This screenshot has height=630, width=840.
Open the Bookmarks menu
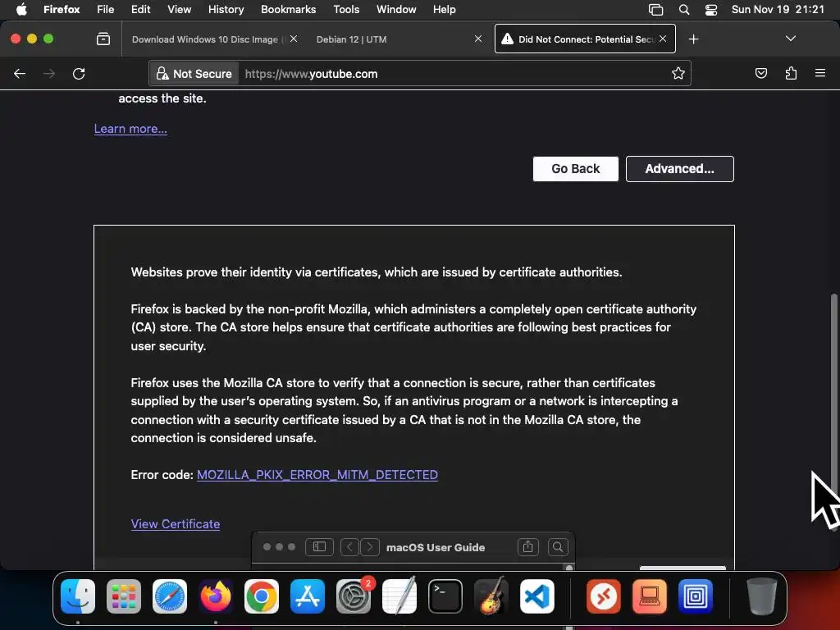pyautogui.click(x=288, y=9)
